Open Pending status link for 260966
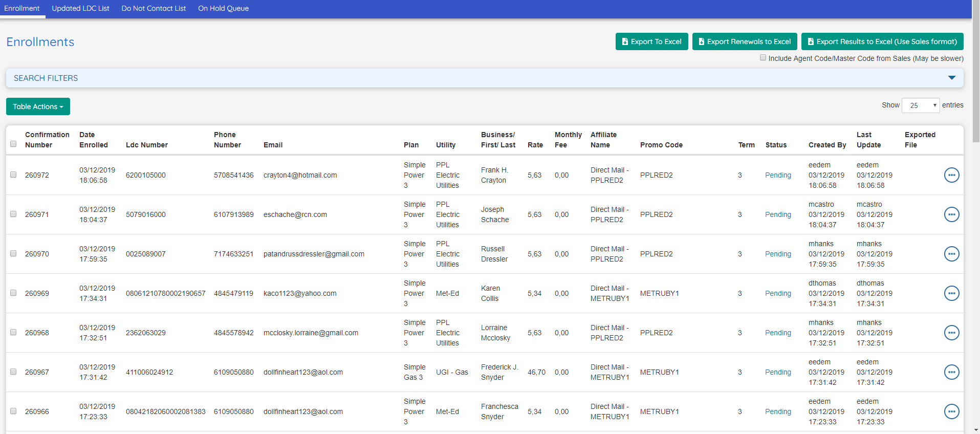The image size is (980, 434). pos(778,411)
